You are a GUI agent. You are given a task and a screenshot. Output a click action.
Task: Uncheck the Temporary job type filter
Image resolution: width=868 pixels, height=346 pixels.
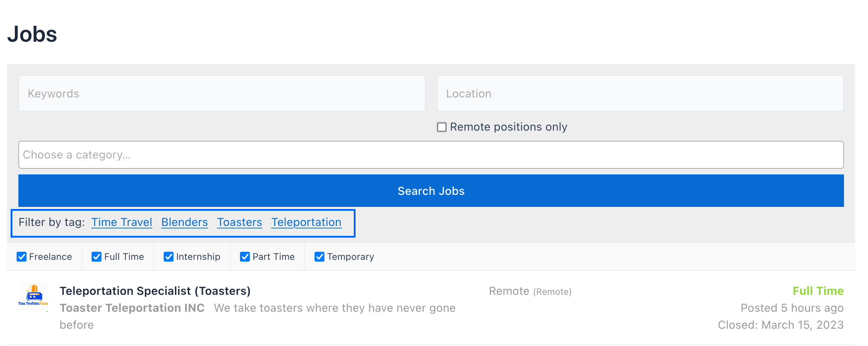(x=319, y=257)
